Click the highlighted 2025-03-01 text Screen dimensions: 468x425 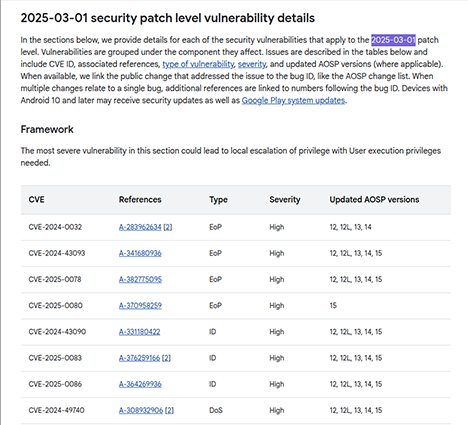[x=393, y=40]
